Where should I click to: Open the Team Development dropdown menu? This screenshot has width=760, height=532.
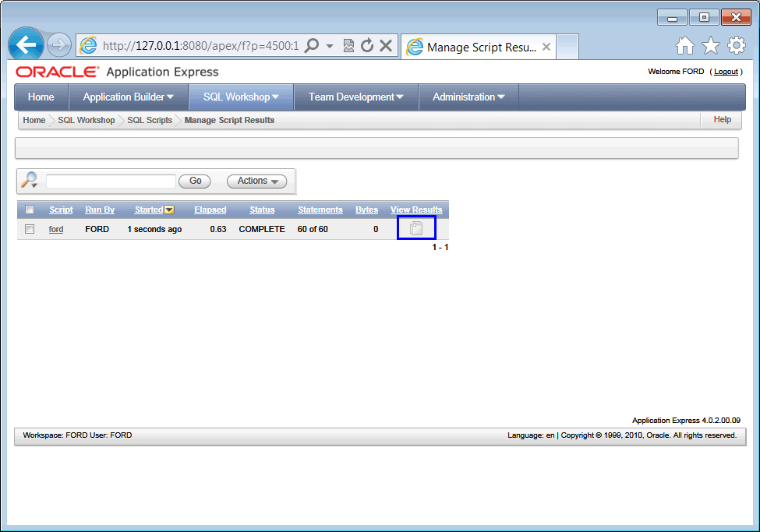pos(355,97)
